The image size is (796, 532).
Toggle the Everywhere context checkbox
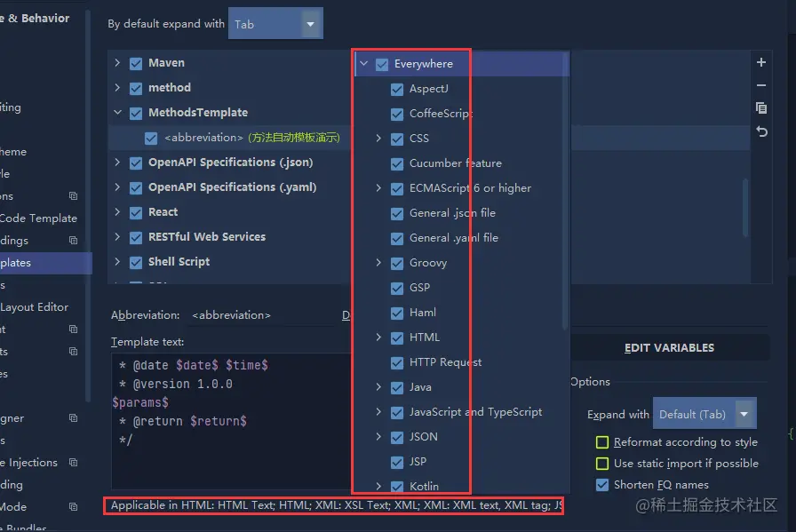(382, 65)
